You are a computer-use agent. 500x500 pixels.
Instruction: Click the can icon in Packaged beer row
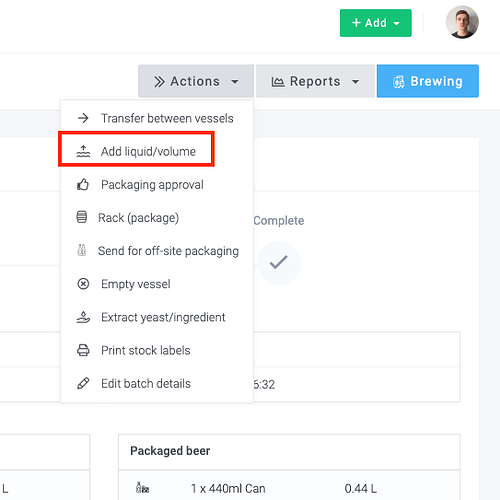click(142, 488)
